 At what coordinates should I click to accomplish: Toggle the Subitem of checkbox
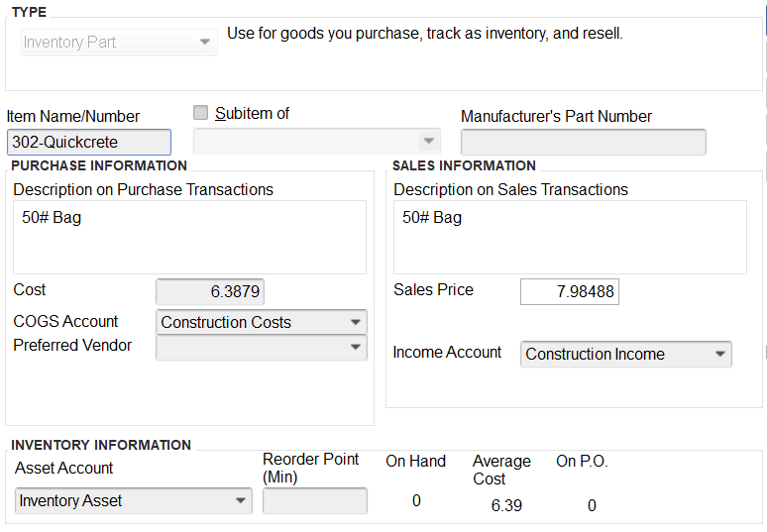(201, 113)
